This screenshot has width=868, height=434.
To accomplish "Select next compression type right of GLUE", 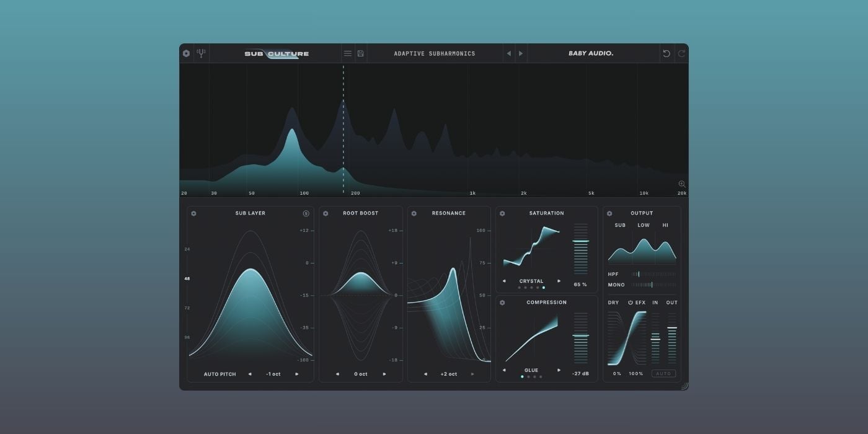I will pos(559,370).
